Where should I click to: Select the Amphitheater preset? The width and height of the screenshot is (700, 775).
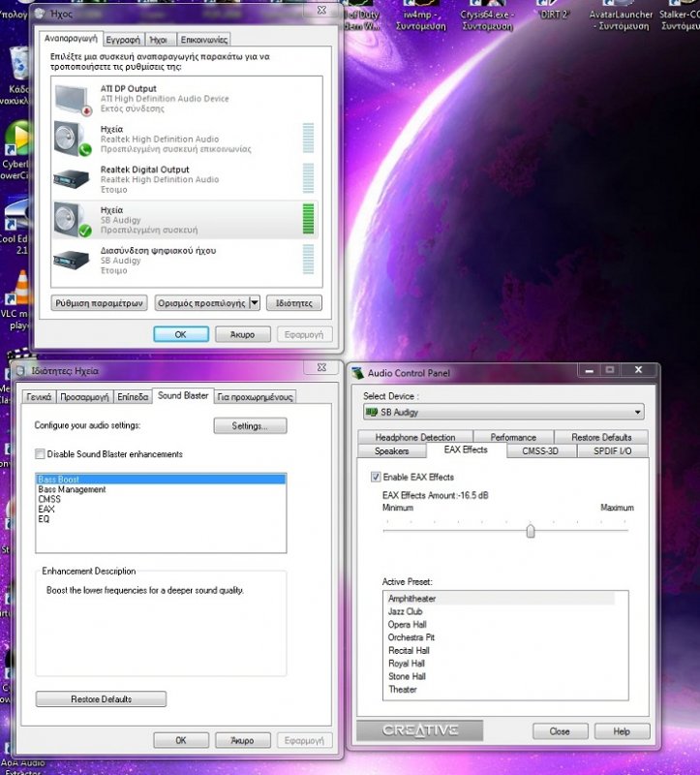[500, 599]
